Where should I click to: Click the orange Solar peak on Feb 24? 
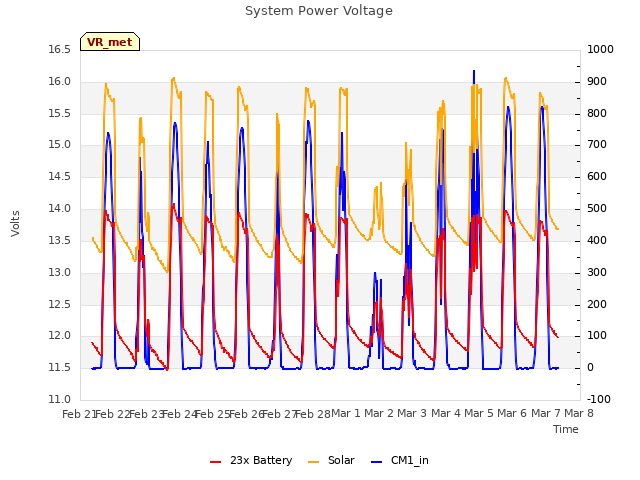click(x=174, y=78)
